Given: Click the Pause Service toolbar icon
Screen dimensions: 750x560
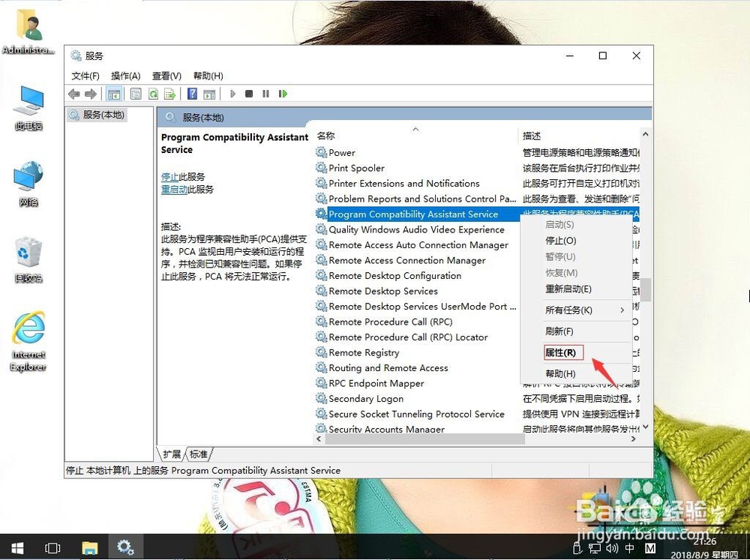Looking at the screenshot, I should 266,94.
